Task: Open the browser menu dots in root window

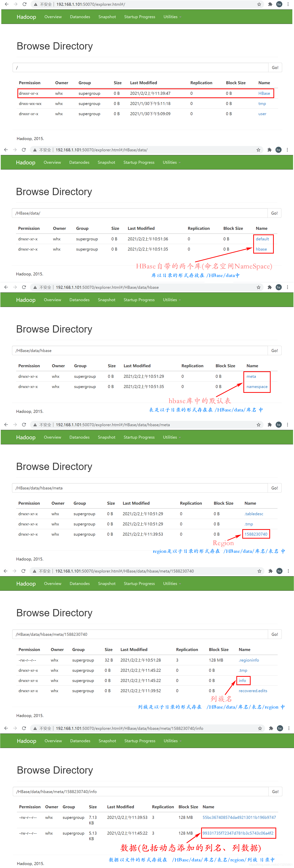Action: click(x=288, y=4)
